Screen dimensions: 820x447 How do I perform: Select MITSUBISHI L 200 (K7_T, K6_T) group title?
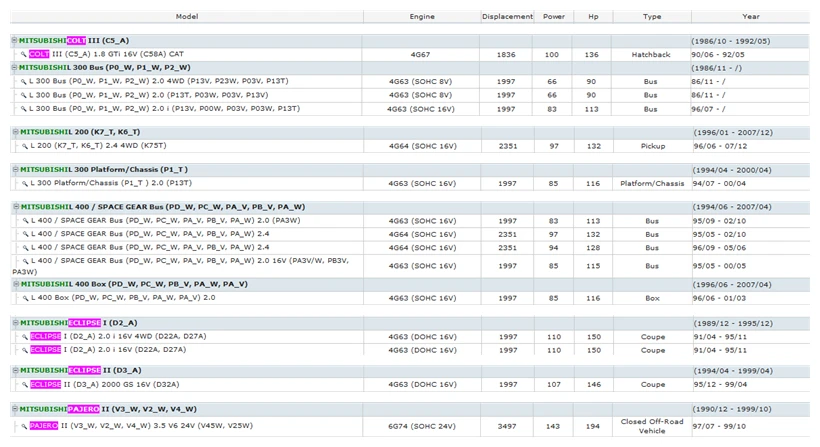[80, 132]
